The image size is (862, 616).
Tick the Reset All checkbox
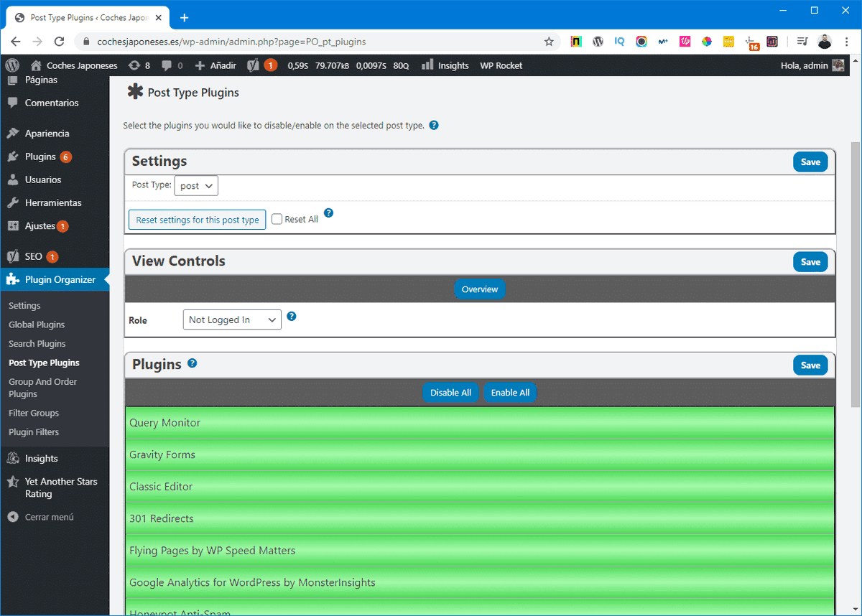click(x=277, y=220)
